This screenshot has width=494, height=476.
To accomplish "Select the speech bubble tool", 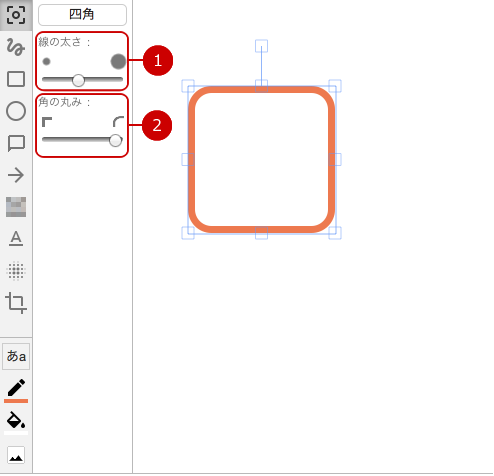I will [x=16, y=143].
